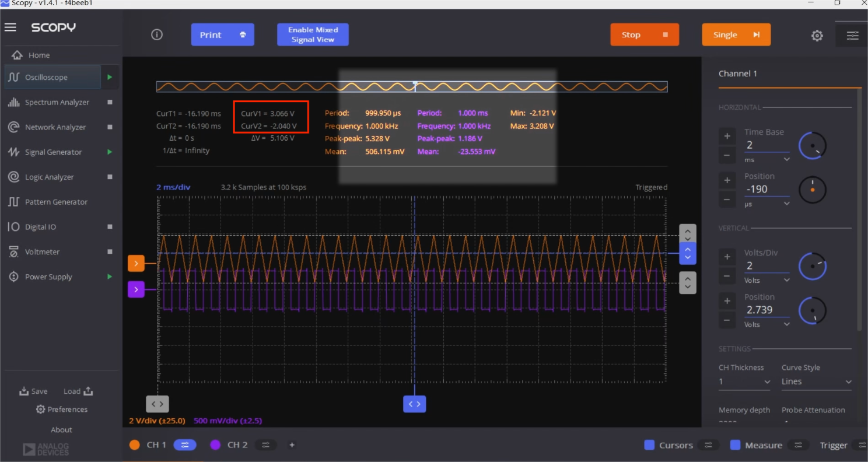Stop the running Oscilloscope via sidebar play icon
Viewport: 868px width, 462px height.
click(109, 77)
